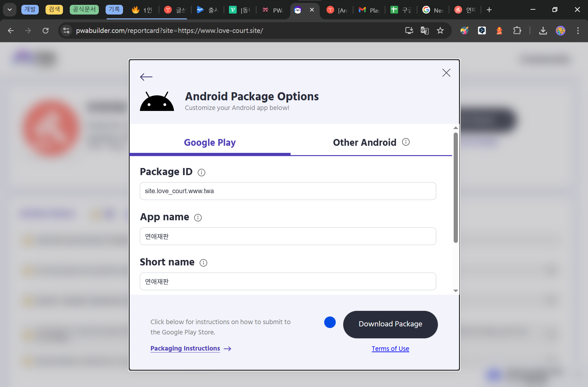Switch to the Gmail Play browser tab
588x387 pixels.
click(369, 10)
